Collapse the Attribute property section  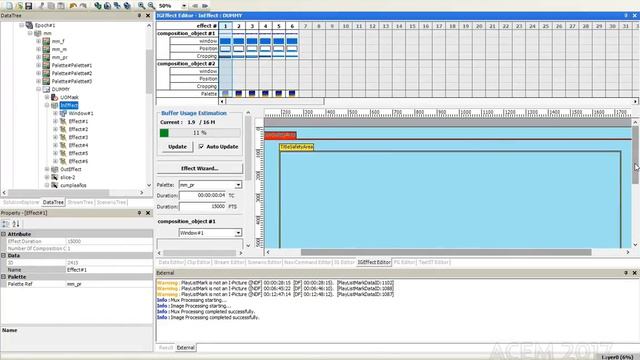tap(4, 234)
